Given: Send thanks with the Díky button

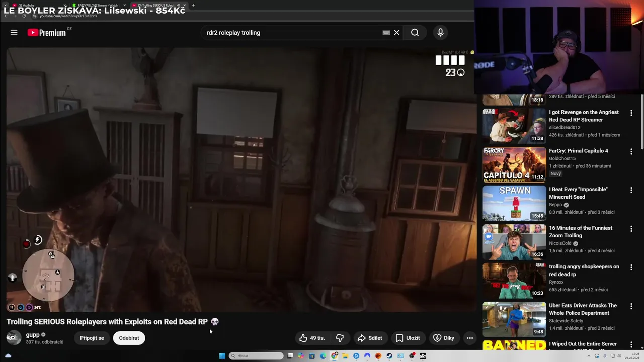Looking at the screenshot, I should point(443,338).
